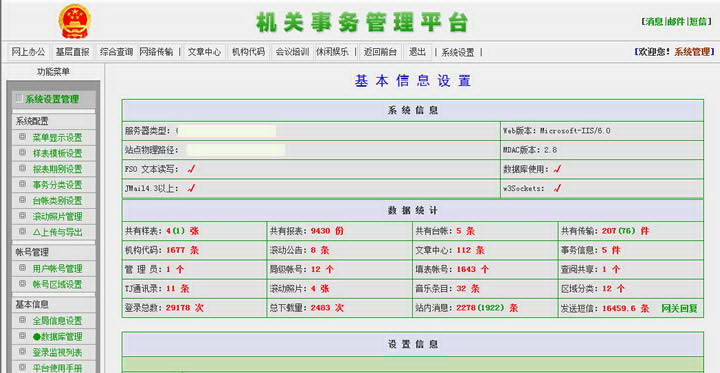The height and width of the screenshot is (373, 720).
Task: Click the bullet icon beside 登录监视列表
Action: pos(22,352)
